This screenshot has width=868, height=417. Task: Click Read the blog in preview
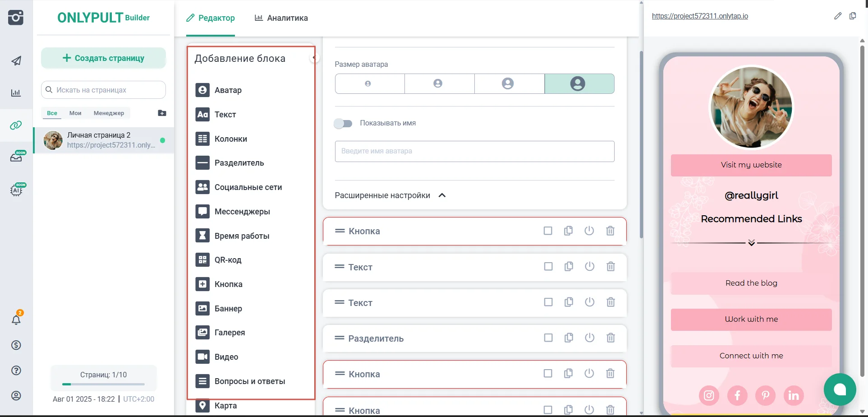751,283
